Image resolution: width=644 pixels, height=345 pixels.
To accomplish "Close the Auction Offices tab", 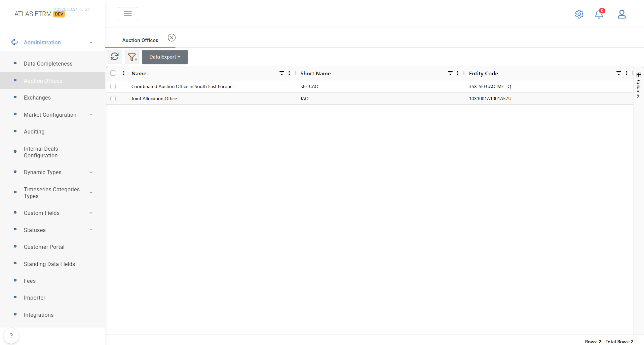I will point(172,38).
